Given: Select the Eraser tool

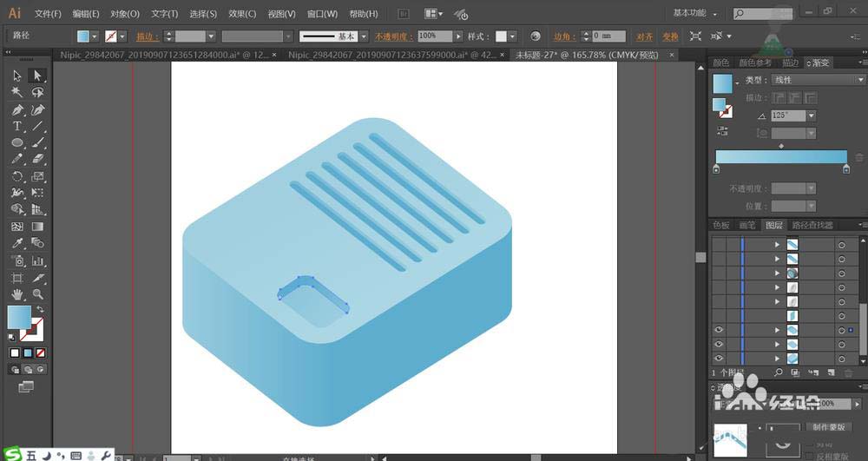Looking at the screenshot, I should (37, 160).
